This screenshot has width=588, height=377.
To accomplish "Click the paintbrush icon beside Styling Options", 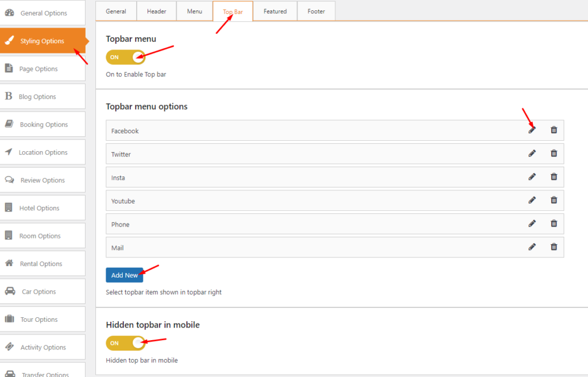I will (10, 41).
